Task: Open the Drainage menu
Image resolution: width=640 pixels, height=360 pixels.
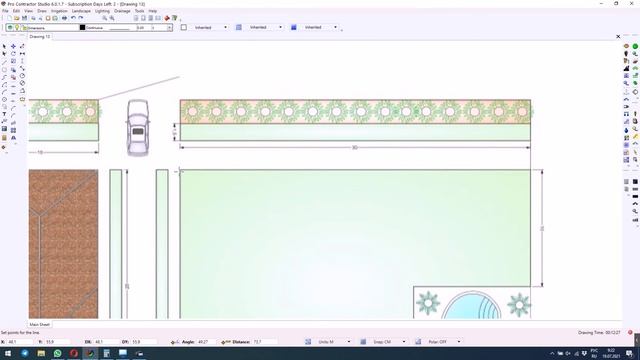Action: (x=122, y=11)
